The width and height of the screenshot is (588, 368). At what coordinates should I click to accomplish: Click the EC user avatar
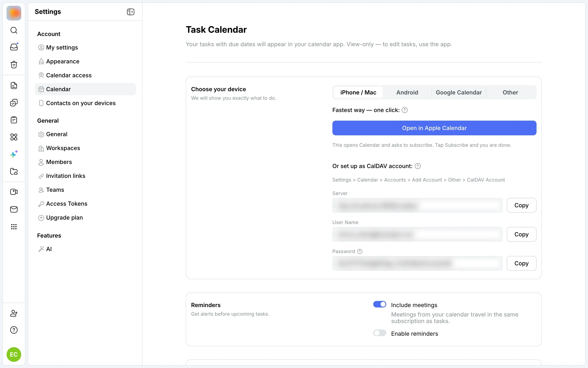14,354
